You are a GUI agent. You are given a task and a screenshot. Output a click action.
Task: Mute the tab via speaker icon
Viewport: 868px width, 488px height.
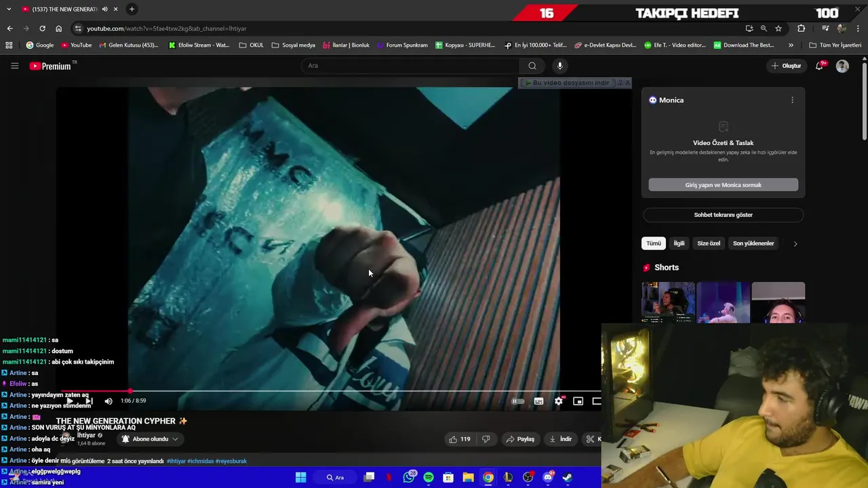click(104, 9)
